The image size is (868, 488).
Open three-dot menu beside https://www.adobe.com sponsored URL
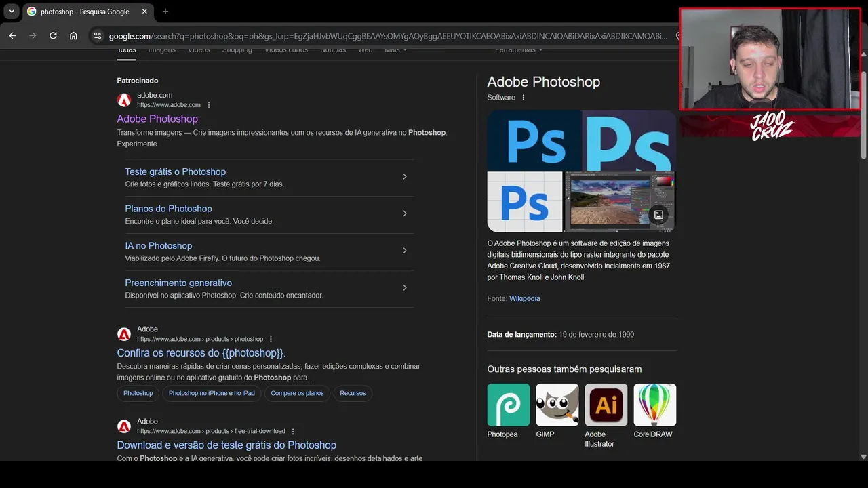(x=209, y=105)
